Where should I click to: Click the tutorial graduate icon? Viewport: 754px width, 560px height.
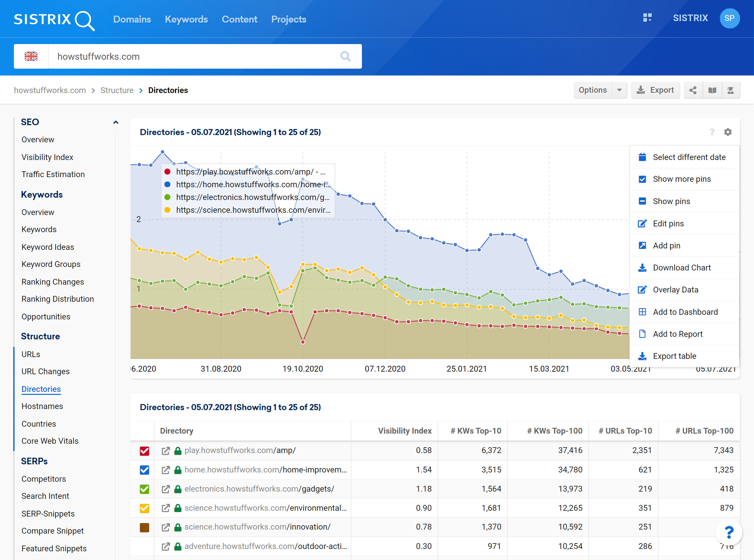(x=731, y=90)
